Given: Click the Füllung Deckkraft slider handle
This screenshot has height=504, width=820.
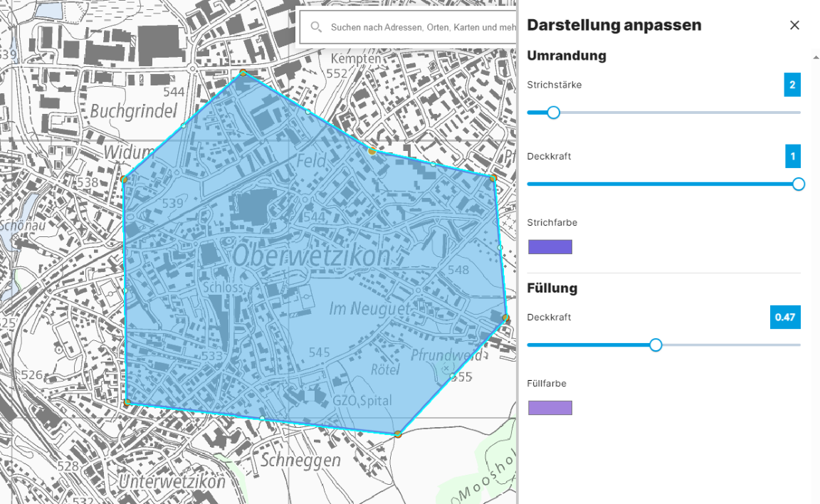Looking at the screenshot, I should tap(656, 345).
